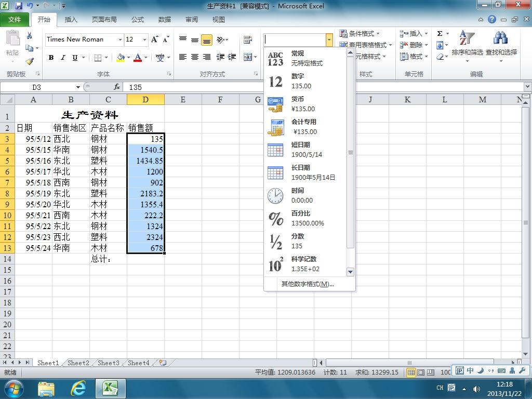This screenshot has height=399, width=532.
Task: Open the font size dropdown arrow
Action: (x=144, y=39)
